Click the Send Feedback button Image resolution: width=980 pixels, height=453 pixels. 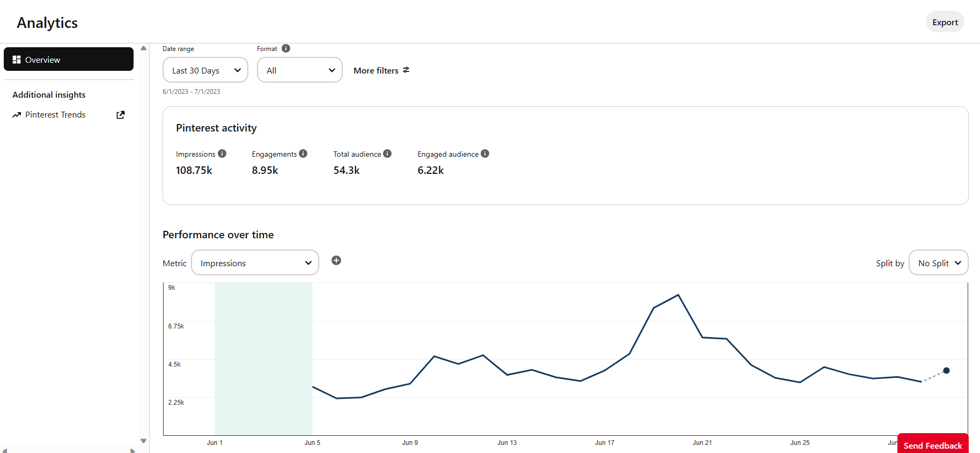(x=932, y=445)
